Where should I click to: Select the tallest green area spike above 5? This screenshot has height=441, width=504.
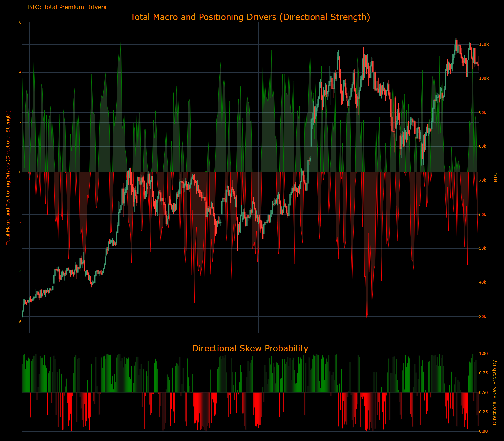click(x=121, y=37)
